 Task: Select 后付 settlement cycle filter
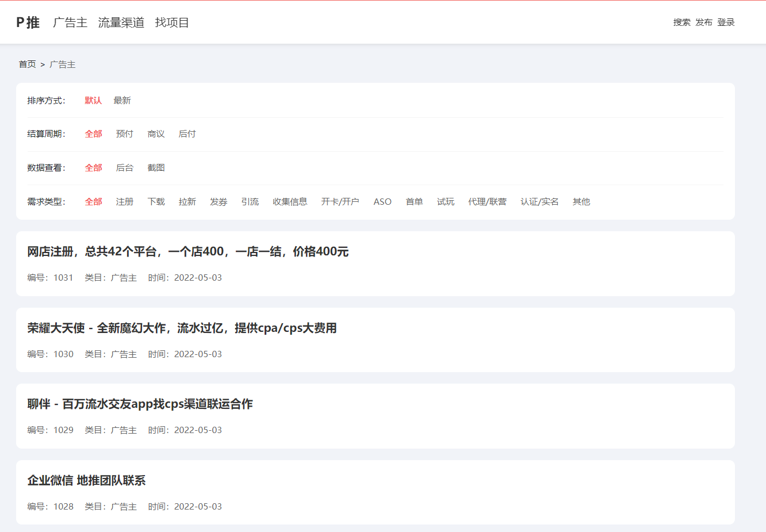(187, 134)
